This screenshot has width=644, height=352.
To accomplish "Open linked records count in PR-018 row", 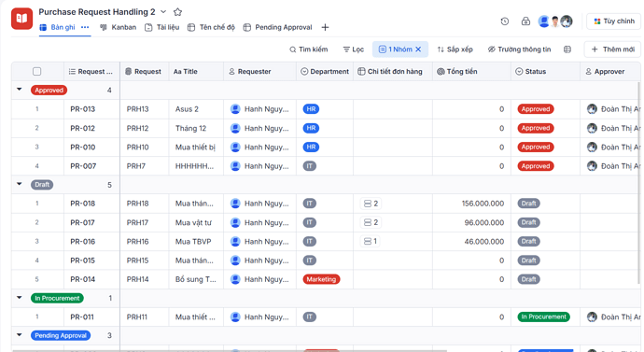I will point(371,204).
